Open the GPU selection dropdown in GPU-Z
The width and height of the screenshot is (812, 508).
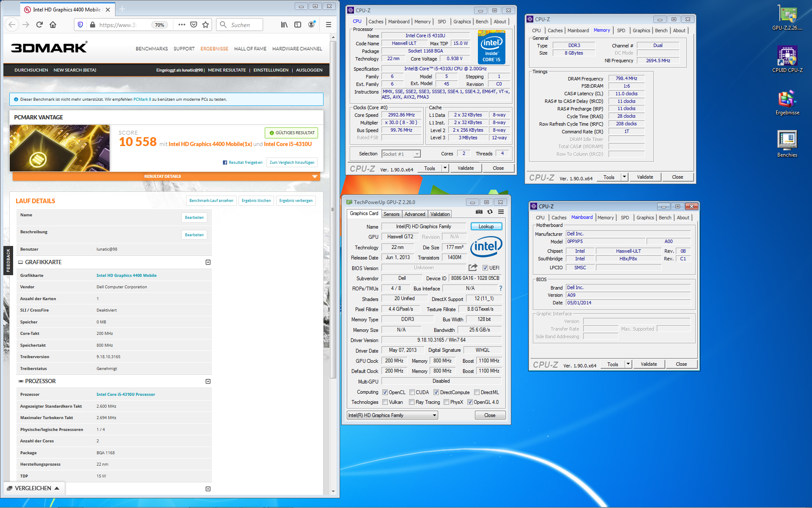coord(392,415)
